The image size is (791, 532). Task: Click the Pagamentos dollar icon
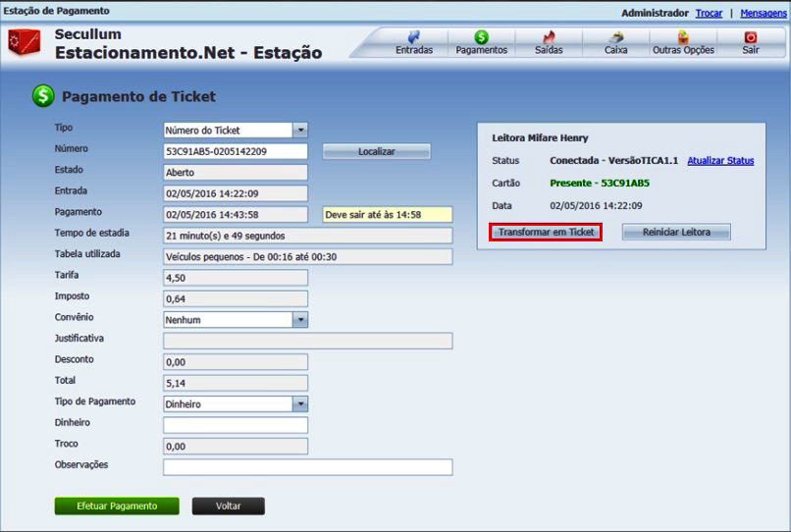[x=481, y=37]
